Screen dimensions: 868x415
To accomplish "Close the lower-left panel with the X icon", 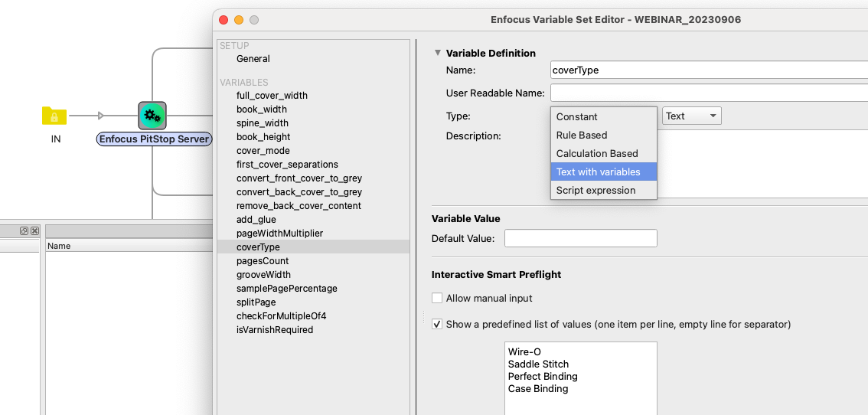I will [34, 230].
